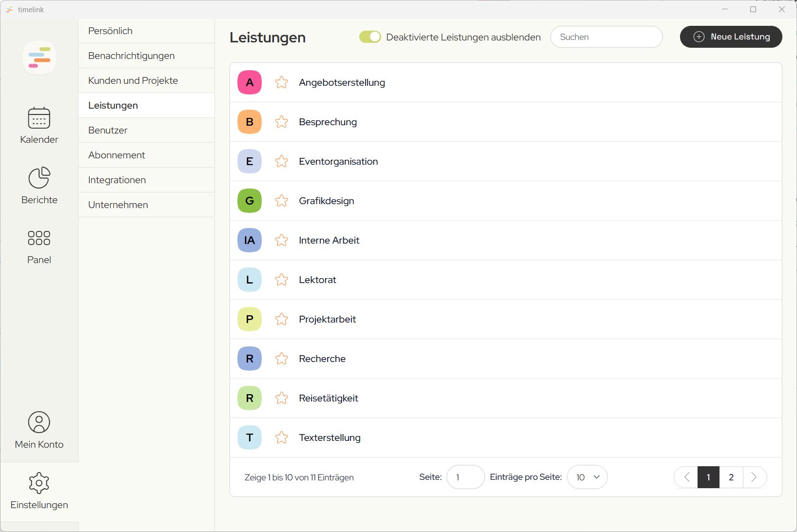Click the timelink logo in sidebar
Screen dimensions: 797x532
pos(39,57)
